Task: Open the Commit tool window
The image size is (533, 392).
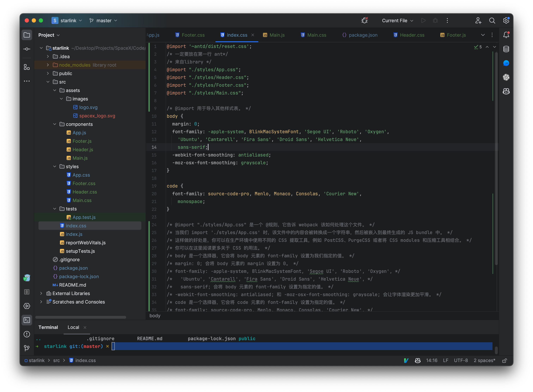Action: tap(27, 49)
